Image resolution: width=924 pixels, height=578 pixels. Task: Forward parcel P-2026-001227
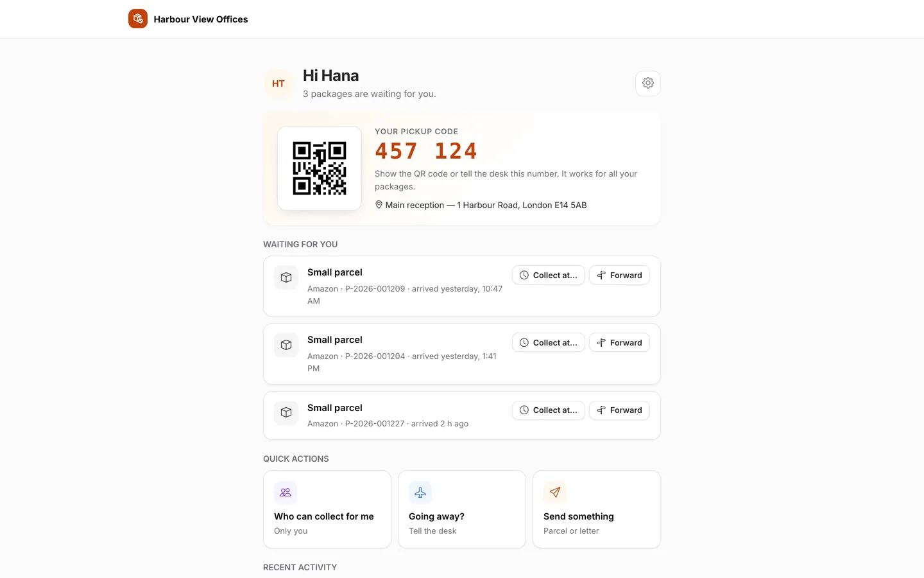pyautogui.click(x=619, y=410)
